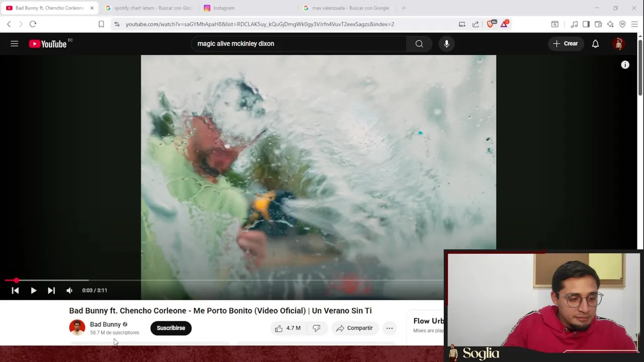Image resolution: width=644 pixels, height=362 pixels.
Task: Open Bad Bunny channel avatar
Action: point(77,328)
